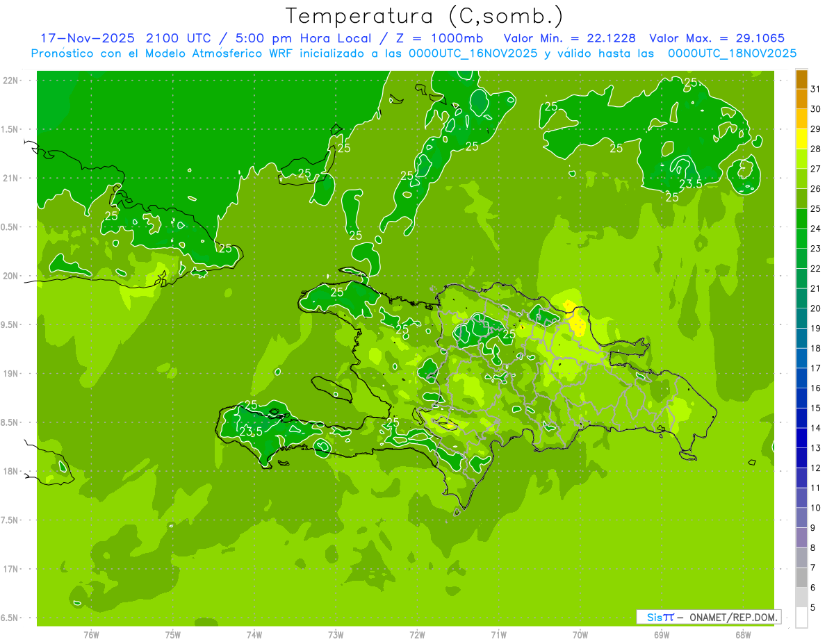This screenshot has height=644, width=834.
Task: Click the '31' colorbar label
Action: (815, 89)
